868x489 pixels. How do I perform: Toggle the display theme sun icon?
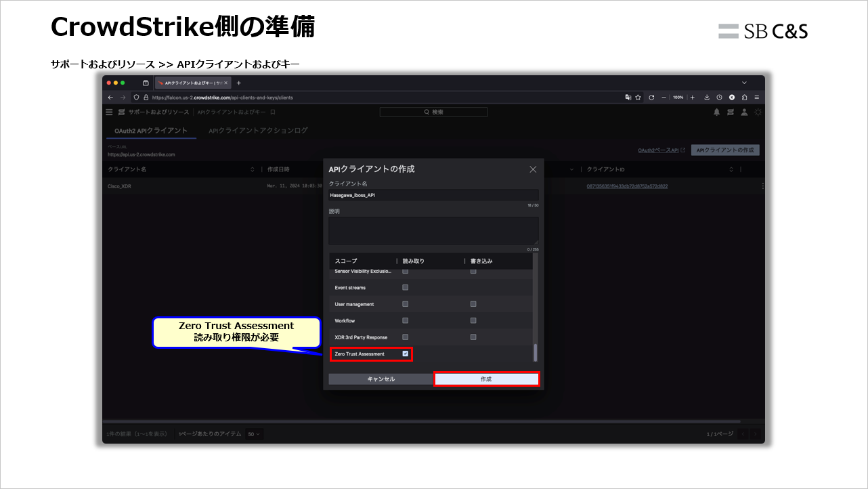tap(758, 112)
